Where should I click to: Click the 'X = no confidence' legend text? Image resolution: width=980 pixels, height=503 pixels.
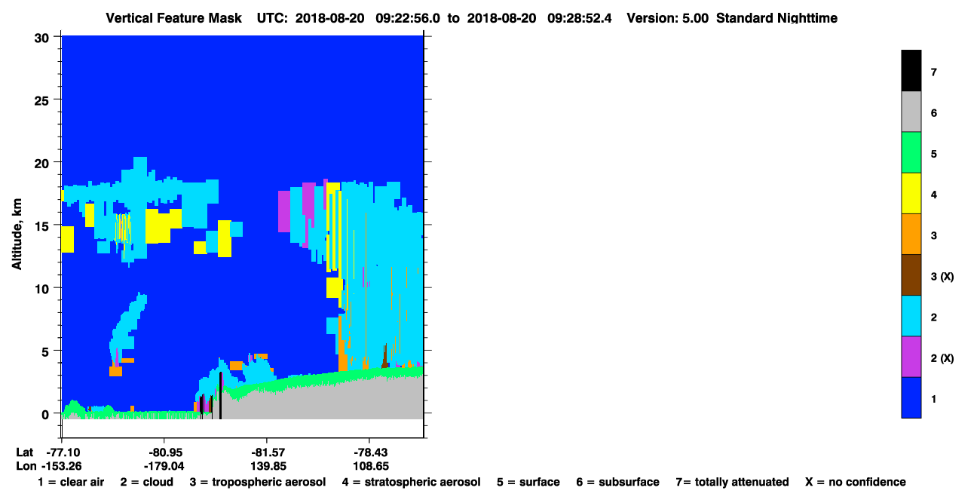(x=856, y=482)
